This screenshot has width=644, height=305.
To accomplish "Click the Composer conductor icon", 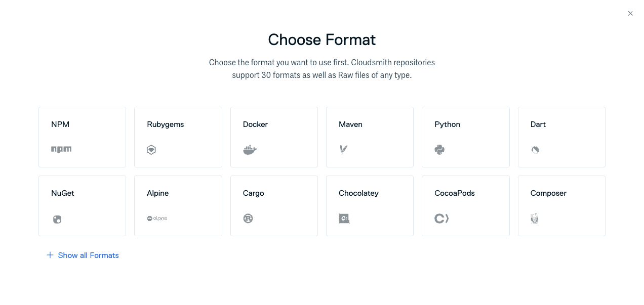I will (534, 219).
